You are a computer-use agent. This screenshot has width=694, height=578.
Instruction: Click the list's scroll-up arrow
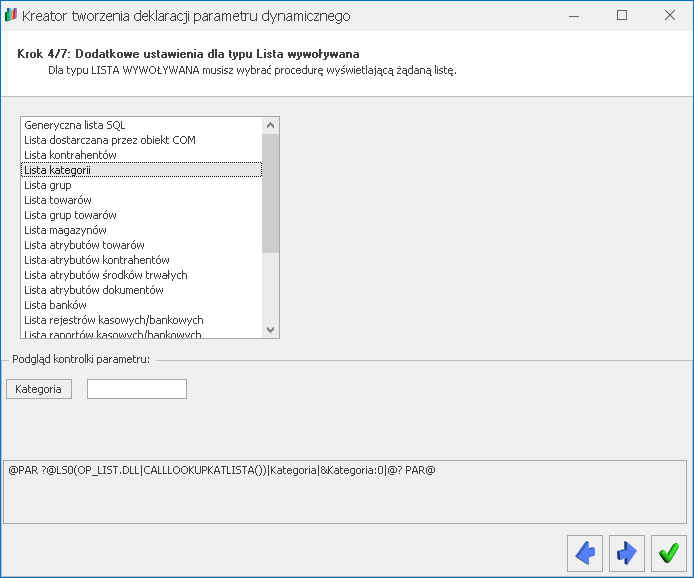point(270,126)
